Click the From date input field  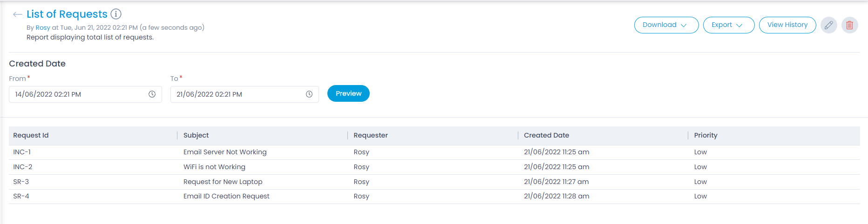click(x=77, y=94)
